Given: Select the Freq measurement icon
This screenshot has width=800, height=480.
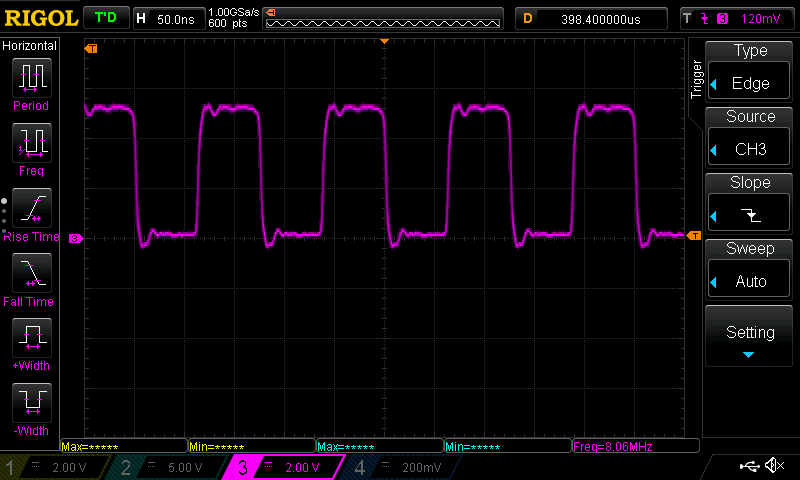Looking at the screenshot, I should point(32,142).
